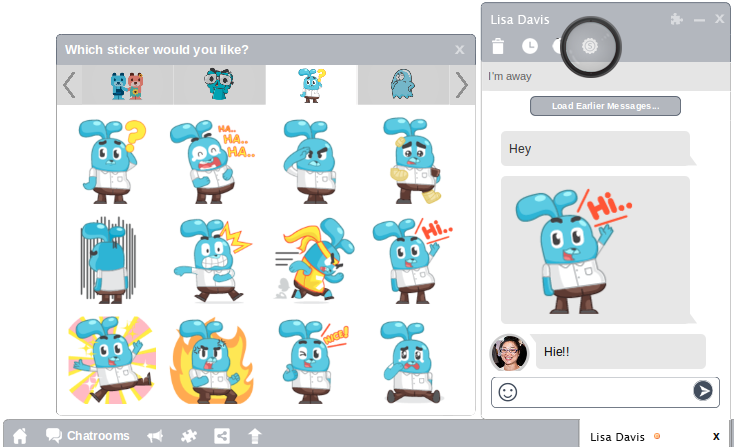Switch to the glasses monster sticker pack
Screen dimensions: 734x447
219,85
